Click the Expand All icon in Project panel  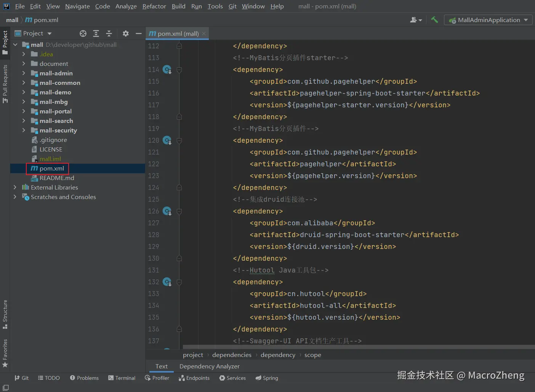(96, 33)
